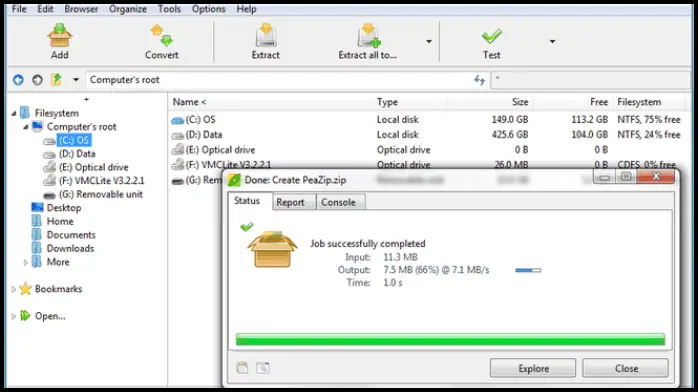
Task: Click the Test green checkmark icon
Action: [491, 36]
